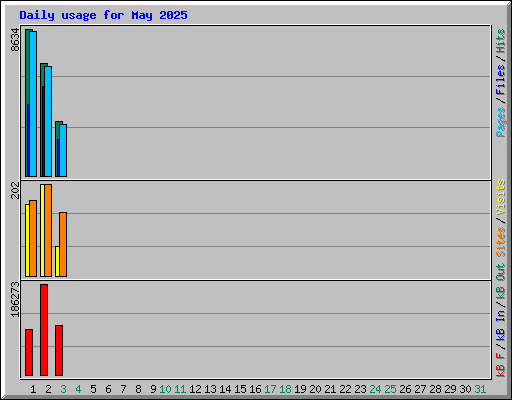Select green day label 25
512x400 pixels.
390,389
